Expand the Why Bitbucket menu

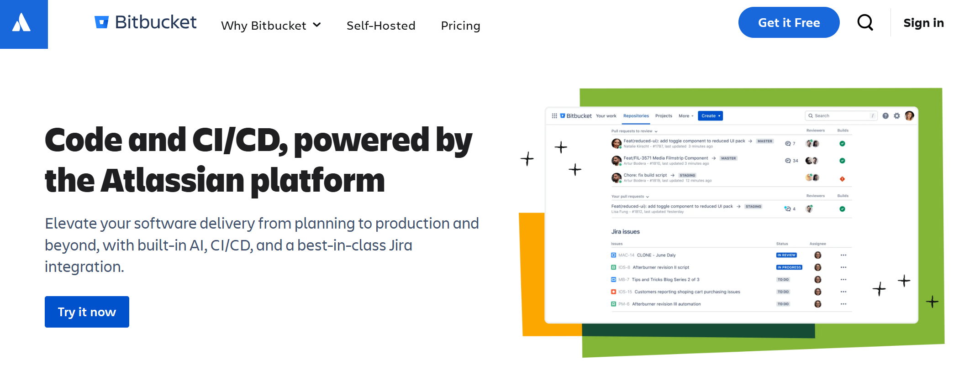(x=271, y=26)
